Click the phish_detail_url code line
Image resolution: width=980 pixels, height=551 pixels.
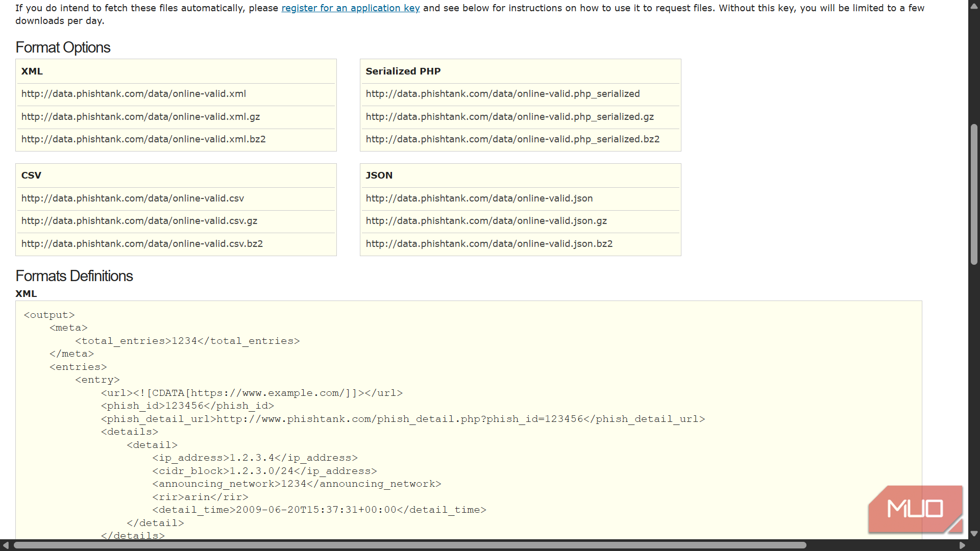pyautogui.click(x=403, y=419)
